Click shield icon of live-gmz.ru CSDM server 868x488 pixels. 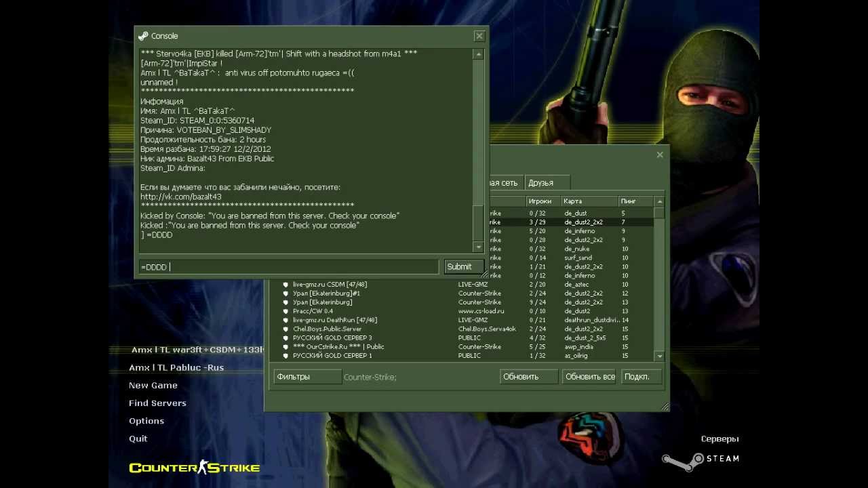(x=285, y=285)
